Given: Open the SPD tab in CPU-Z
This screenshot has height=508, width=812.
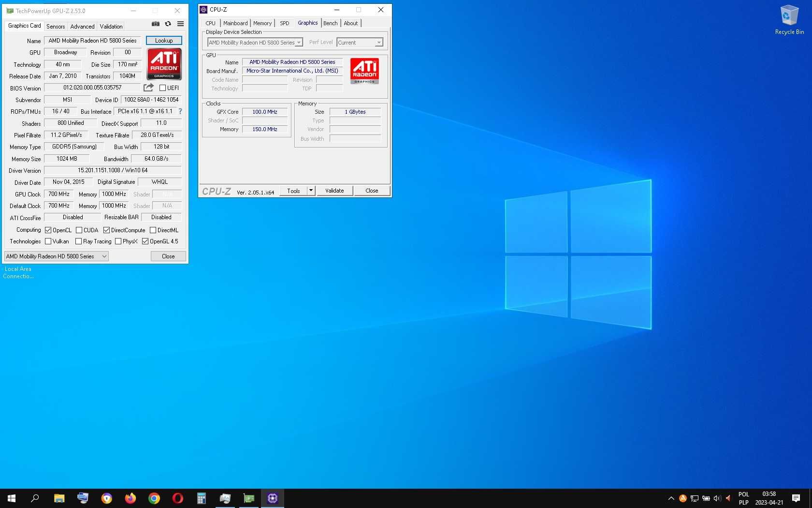Looking at the screenshot, I should [284, 23].
